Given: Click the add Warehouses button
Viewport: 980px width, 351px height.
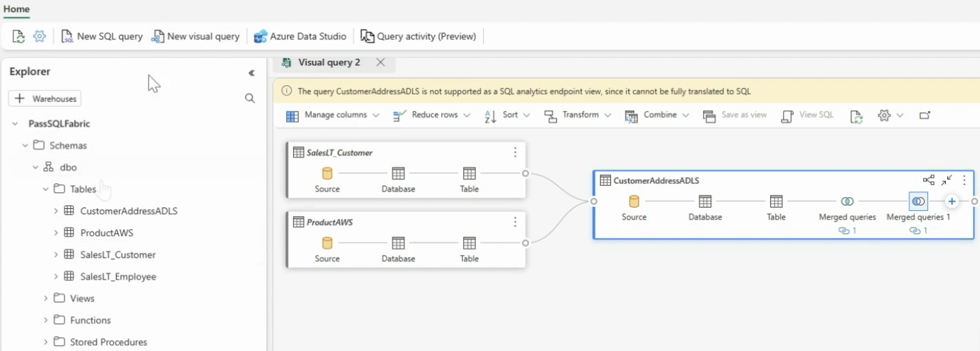Looking at the screenshot, I should 45,99.
